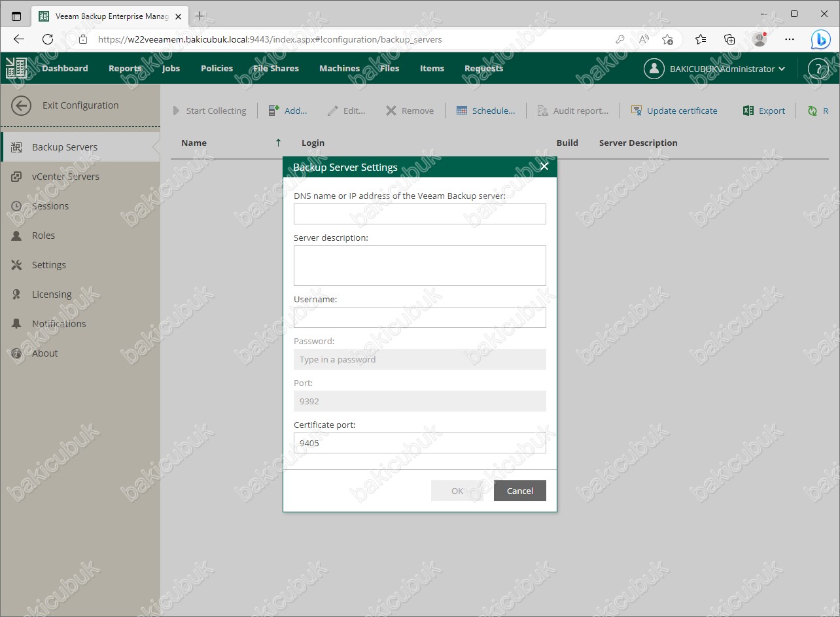The height and width of the screenshot is (617, 840).
Task: Sort by the Name column header
Action: (x=194, y=143)
